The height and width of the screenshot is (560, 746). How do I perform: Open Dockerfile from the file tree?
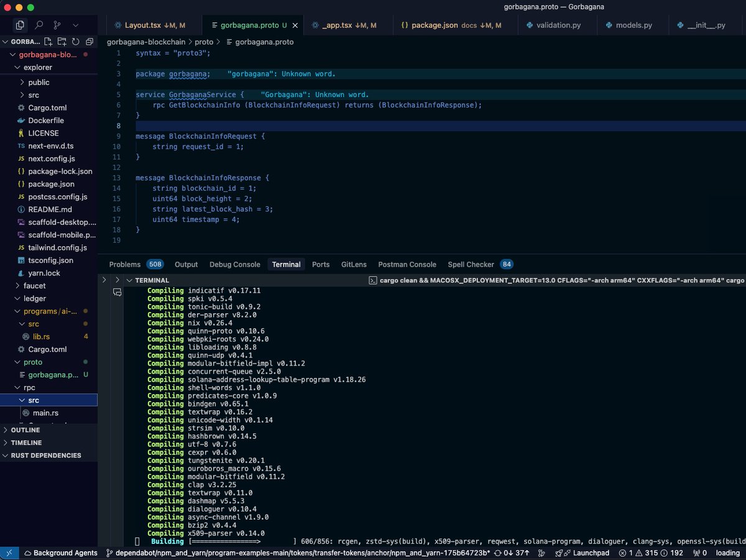(46, 121)
